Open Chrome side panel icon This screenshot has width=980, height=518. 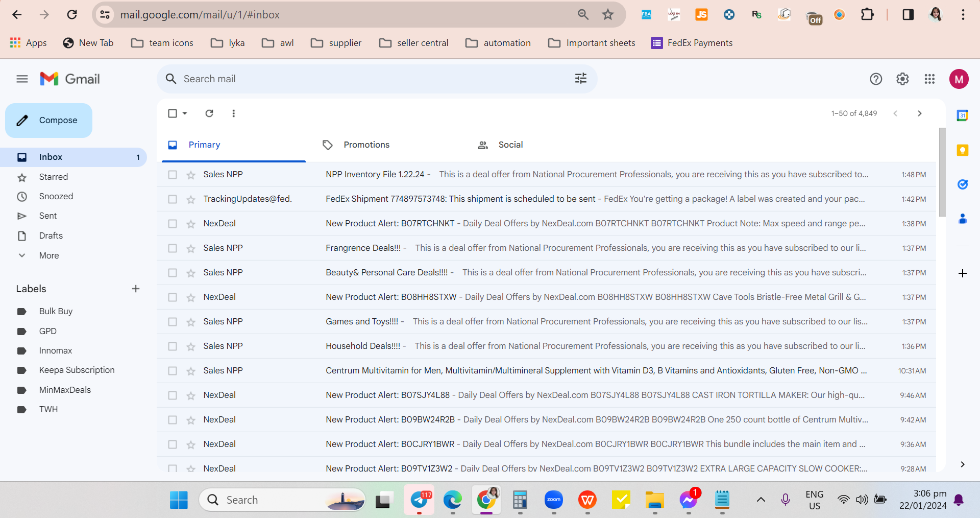tap(908, 14)
